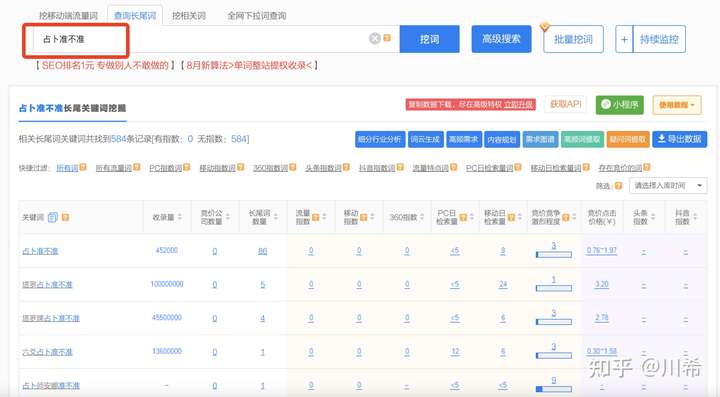Click the orange 疑问词提取 button
Viewport: 720px width, 397px height.
pyautogui.click(x=628, y=139)
